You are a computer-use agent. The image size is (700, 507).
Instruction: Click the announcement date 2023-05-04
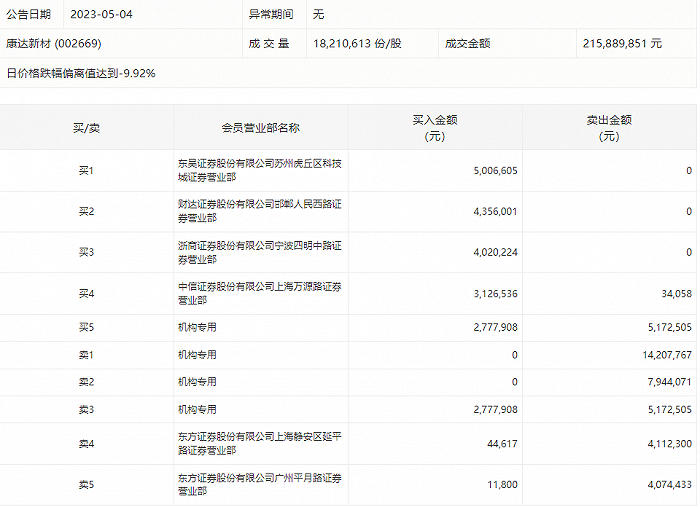[104, 15]
